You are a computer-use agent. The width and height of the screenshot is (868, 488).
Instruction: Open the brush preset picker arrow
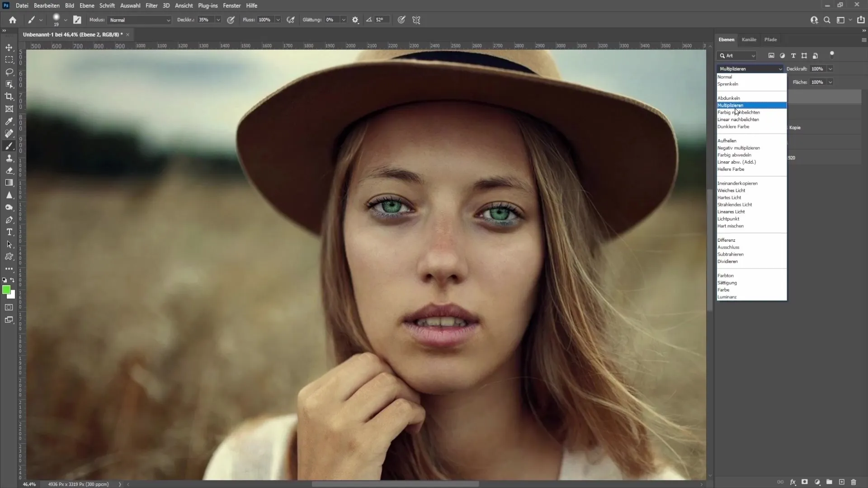[x=66, y=20]
